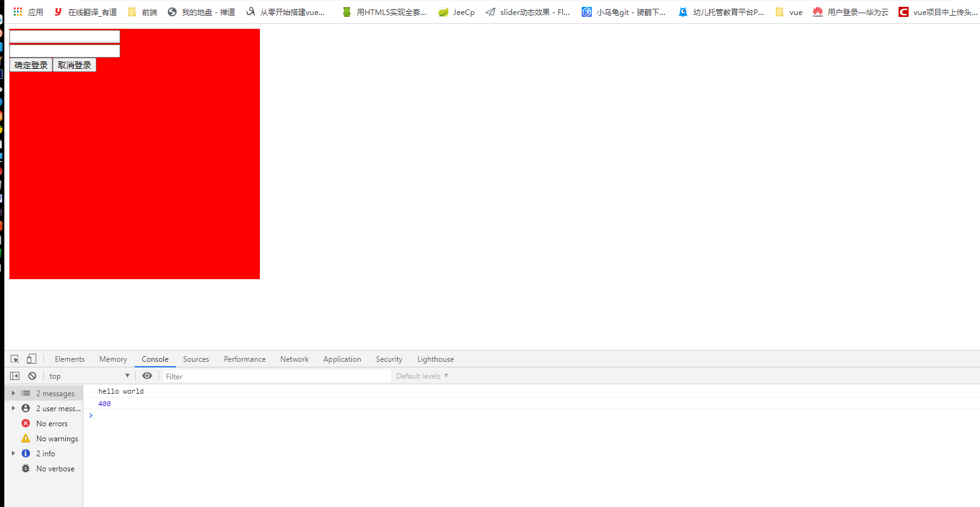Open the 前端 bookmarks folder

click(142, 12)
